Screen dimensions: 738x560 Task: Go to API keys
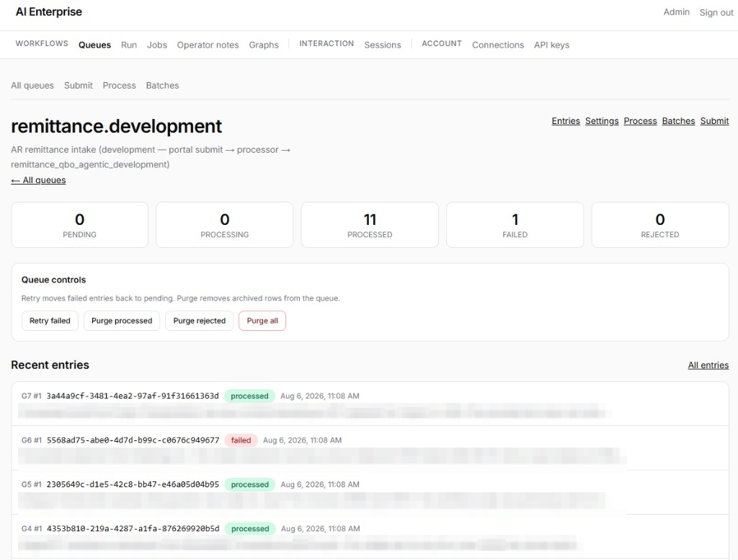pos(551,45)
